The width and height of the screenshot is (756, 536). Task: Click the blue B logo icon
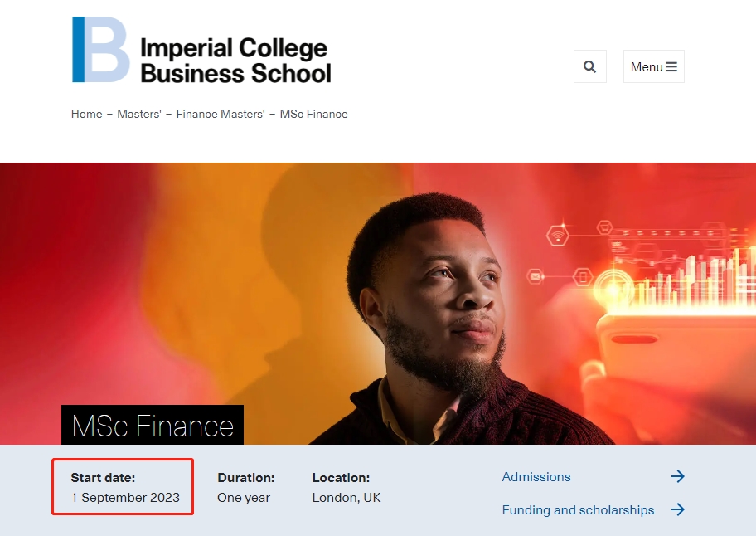click(x=100, y=50)
